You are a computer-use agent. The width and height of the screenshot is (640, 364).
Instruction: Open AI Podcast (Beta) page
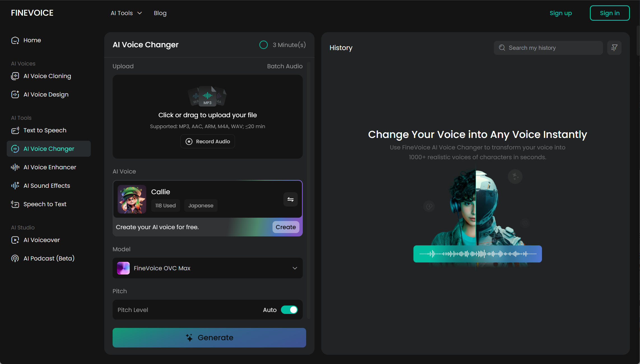[49, 259]
